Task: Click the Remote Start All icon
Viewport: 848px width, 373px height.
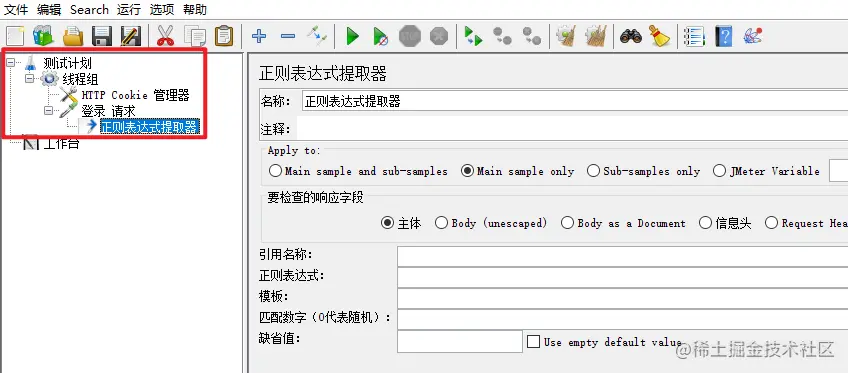Action: (x=474, y=36)
